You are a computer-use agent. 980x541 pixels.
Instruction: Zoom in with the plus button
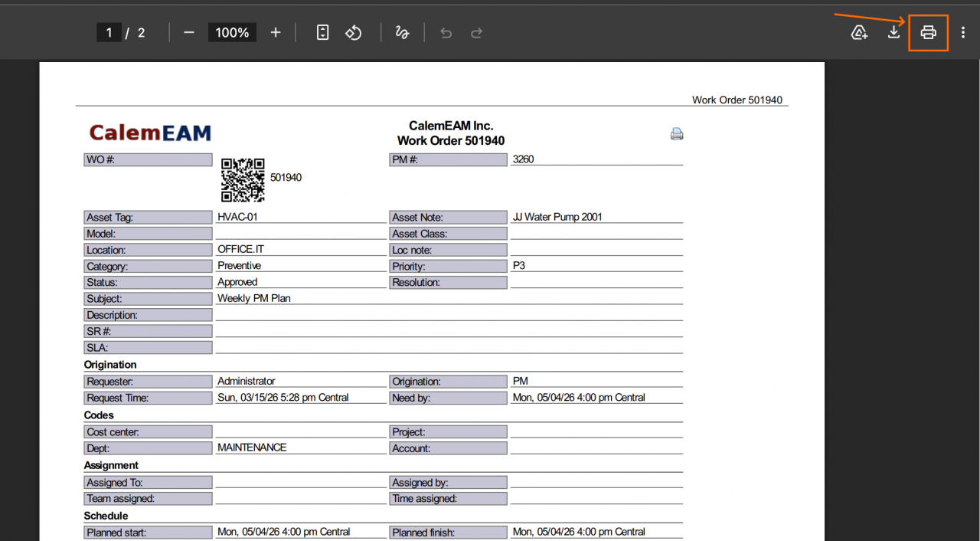tap(276, 32)
